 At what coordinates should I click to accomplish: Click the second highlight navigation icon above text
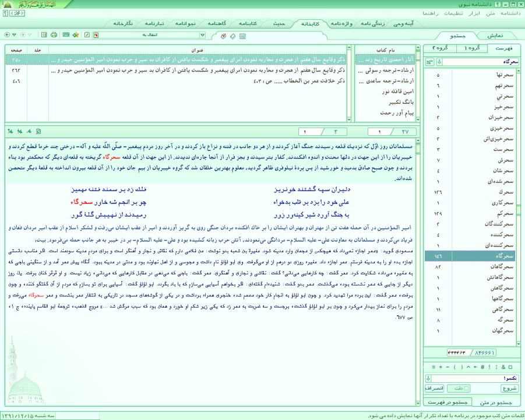pyautogui.click(x=20, y=132)
